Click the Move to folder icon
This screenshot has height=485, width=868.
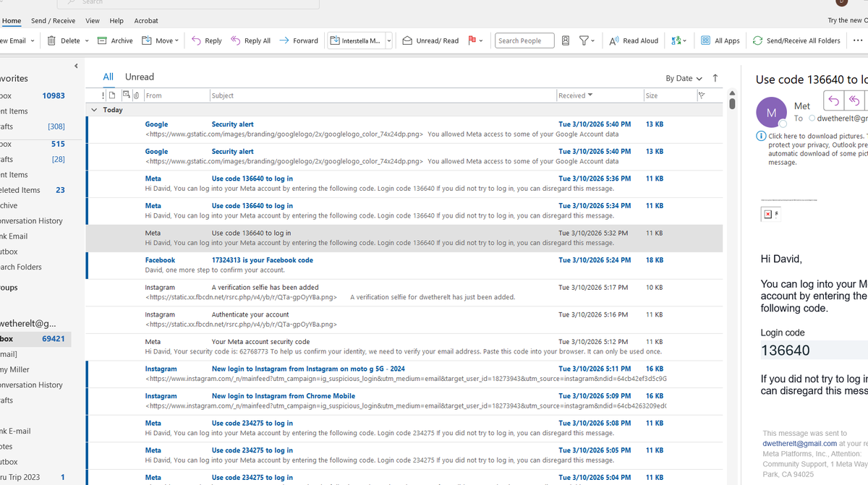146,40
